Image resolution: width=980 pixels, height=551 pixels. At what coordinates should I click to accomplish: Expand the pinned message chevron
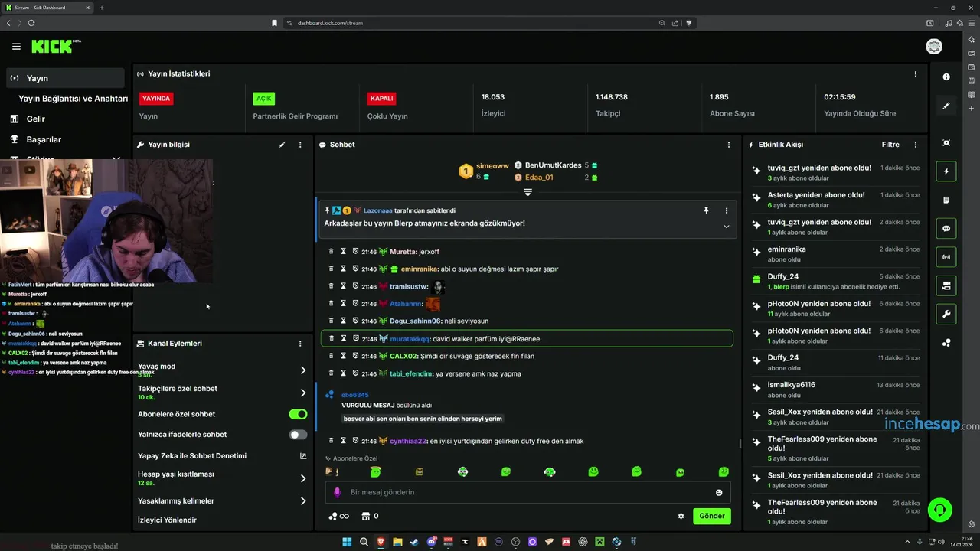pos(727,227)
